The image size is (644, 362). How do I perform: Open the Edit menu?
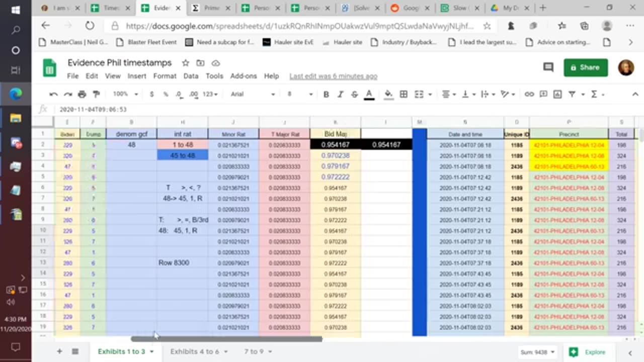click(92, 76)
